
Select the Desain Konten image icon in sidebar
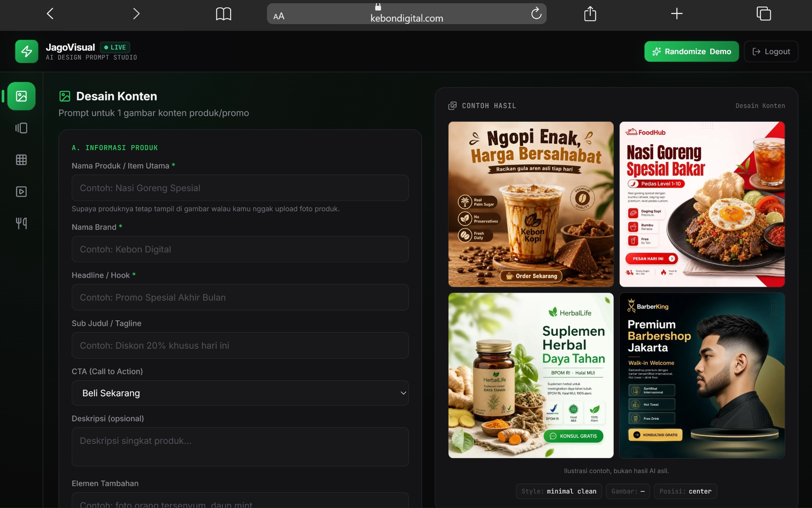tap(21, 96)
